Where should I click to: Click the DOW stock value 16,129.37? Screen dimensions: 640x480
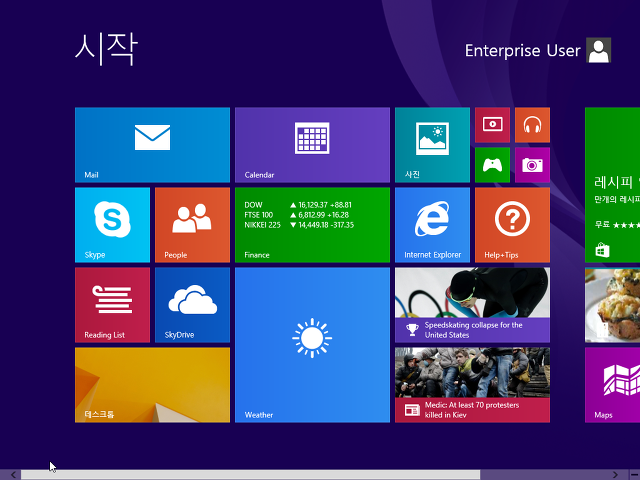click(312, 205)
